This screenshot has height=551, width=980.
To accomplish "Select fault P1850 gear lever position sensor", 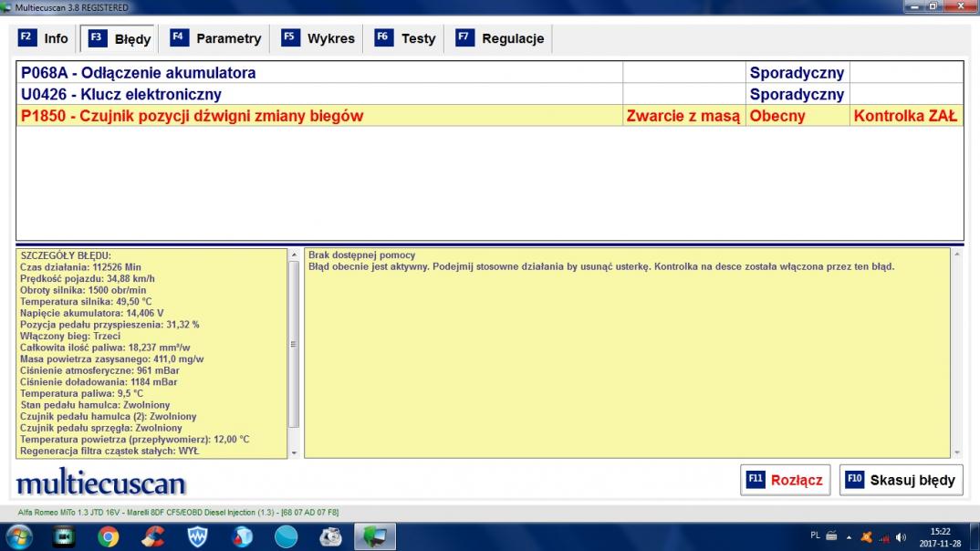I will point(489,116).
